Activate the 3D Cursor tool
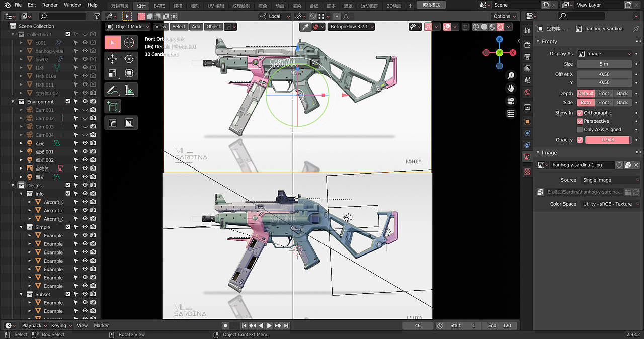Screen dimensions: 644x339 pos(129,43)
